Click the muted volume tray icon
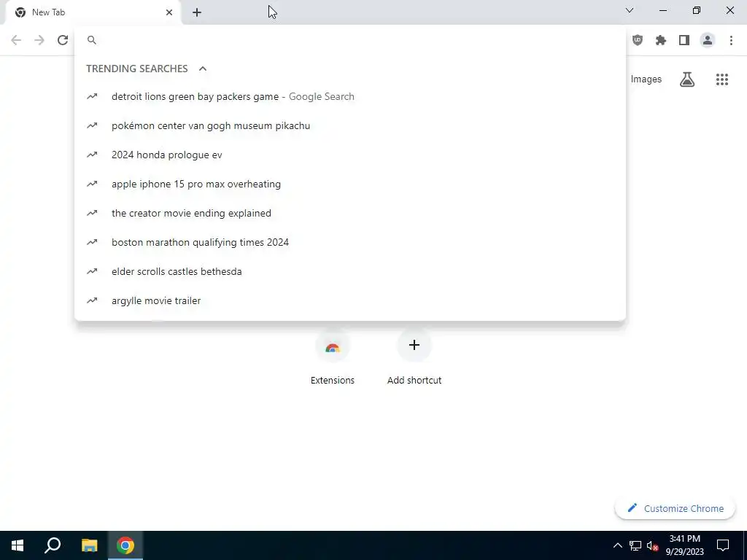 coord(652,545)
